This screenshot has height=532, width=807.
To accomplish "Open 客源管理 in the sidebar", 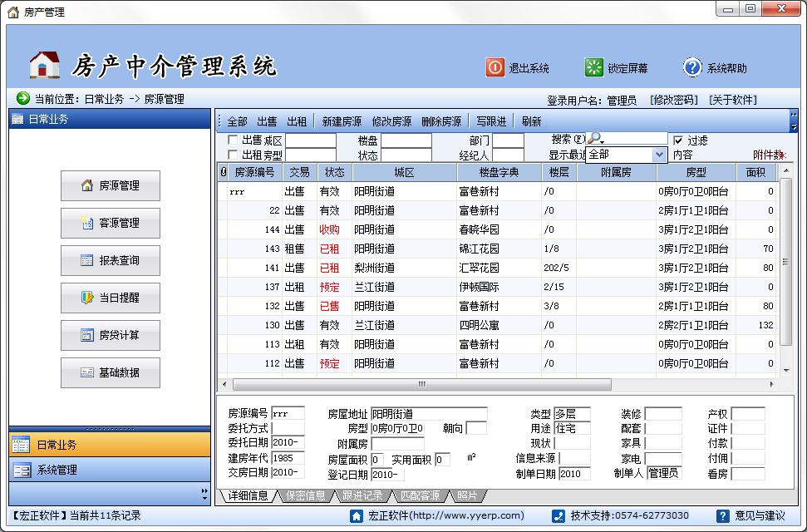I will tap(111, 224).
